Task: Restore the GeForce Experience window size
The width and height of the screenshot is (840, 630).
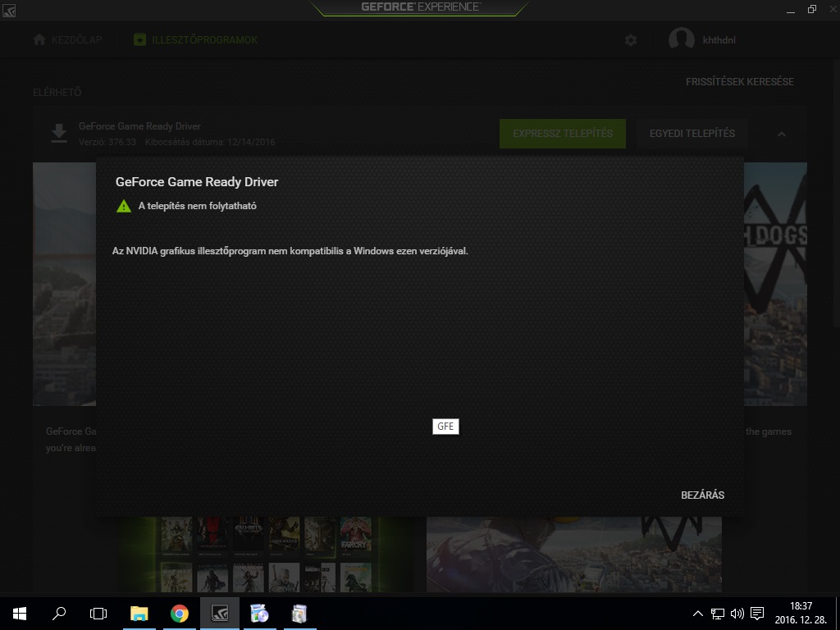Action: (812, 9)
